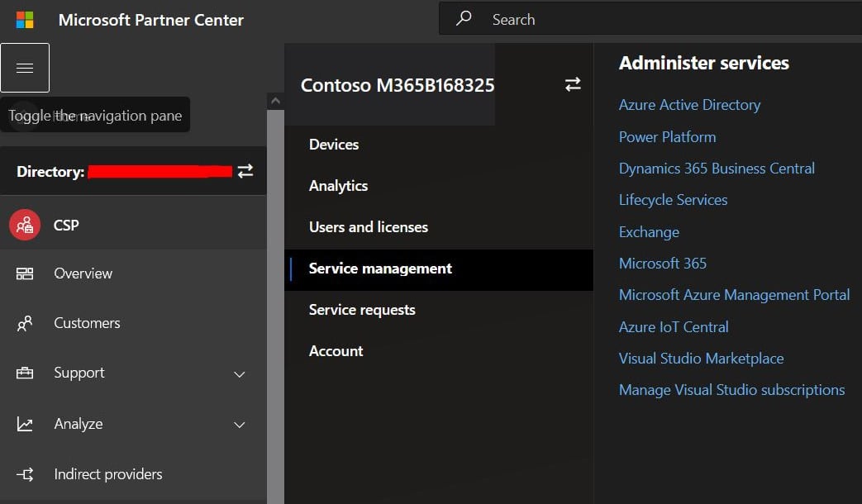
Task: Open the Visual Studio Marketplace link
Action: point(702,359)
